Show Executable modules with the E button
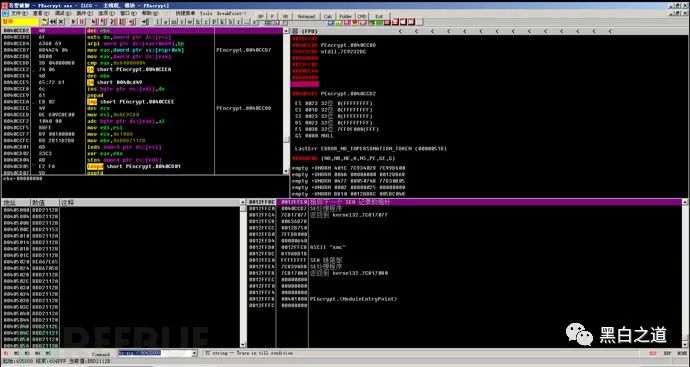The image size is (690, 367). click(x=165, y=22)
